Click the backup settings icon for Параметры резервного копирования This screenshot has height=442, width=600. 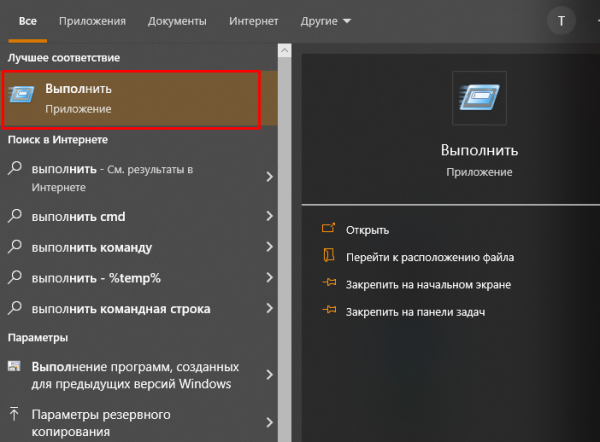tap(15, 413)
